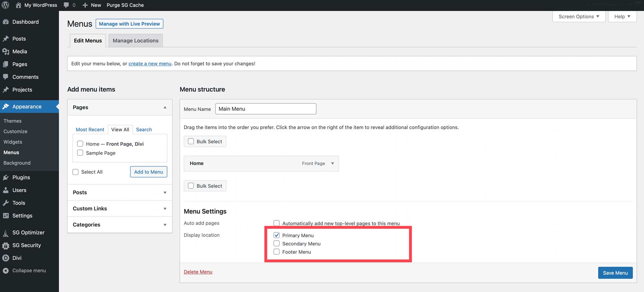
Task: Expand the Home menu item options arrow
Action: point(332,164)
